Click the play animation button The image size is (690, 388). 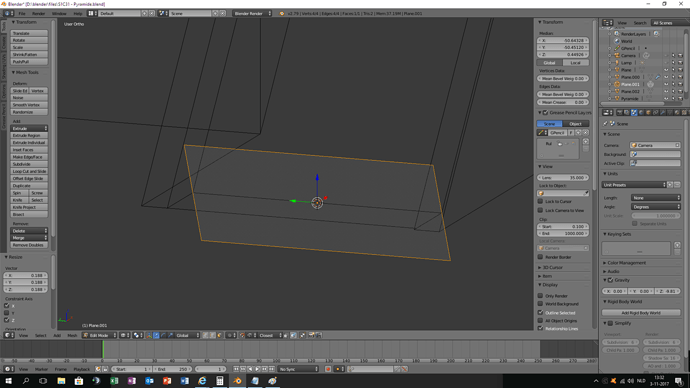click(x=257, y=369)
